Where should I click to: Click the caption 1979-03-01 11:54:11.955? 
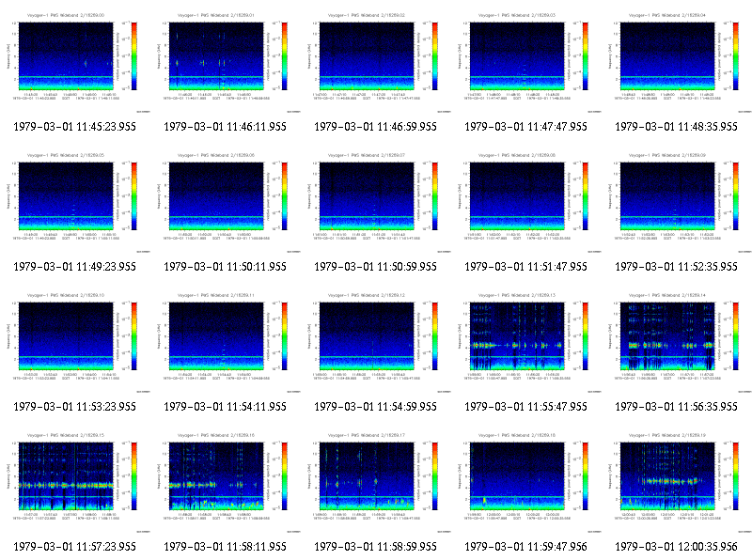[225, 407]
